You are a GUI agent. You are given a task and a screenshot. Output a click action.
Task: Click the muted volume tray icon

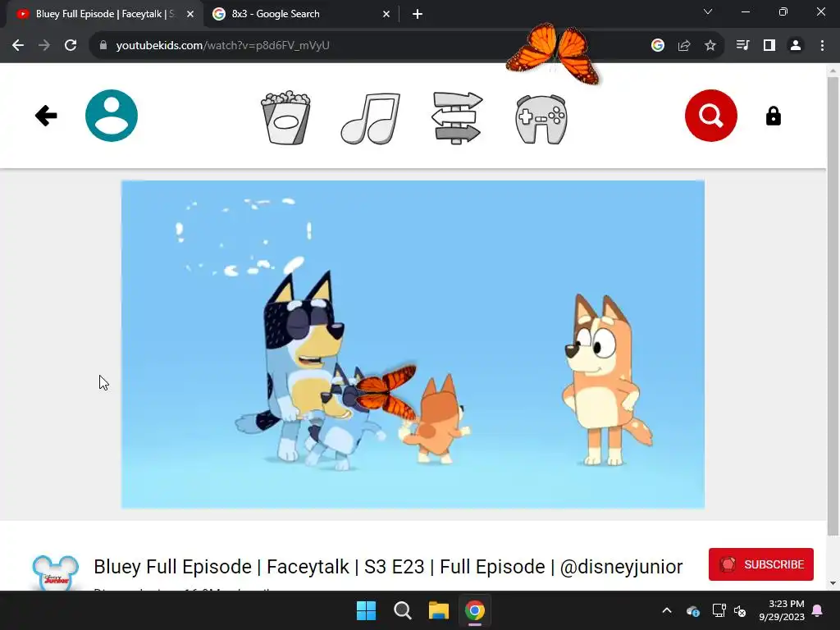coord(740,610)
